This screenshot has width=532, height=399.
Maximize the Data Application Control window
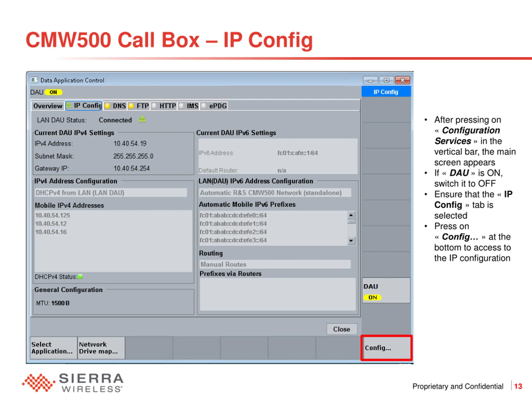click(x=386, y=80)
